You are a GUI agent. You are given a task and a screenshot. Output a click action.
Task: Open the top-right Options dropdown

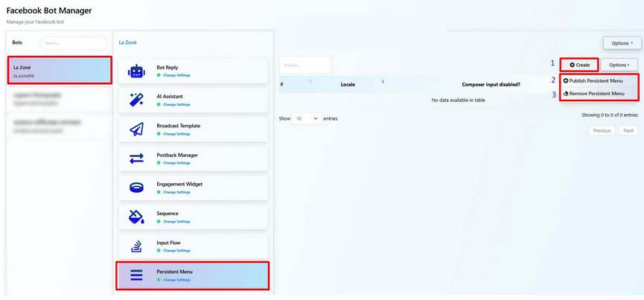[x=622, y=43]
